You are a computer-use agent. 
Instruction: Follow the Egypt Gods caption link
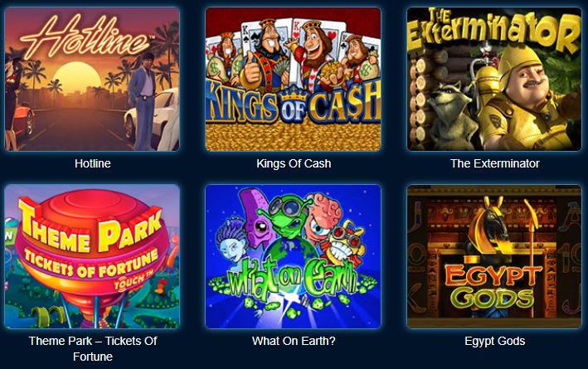click(x=494, y=341)
